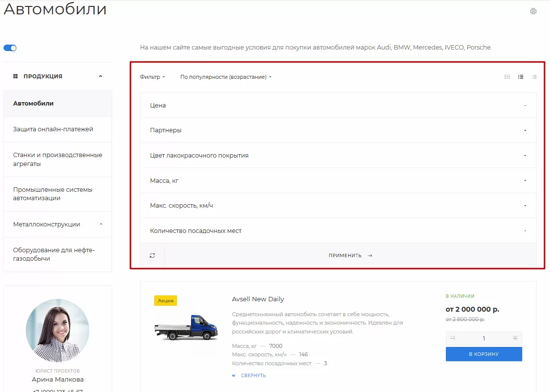Increase quantity with the plus icon

[515, 338]
